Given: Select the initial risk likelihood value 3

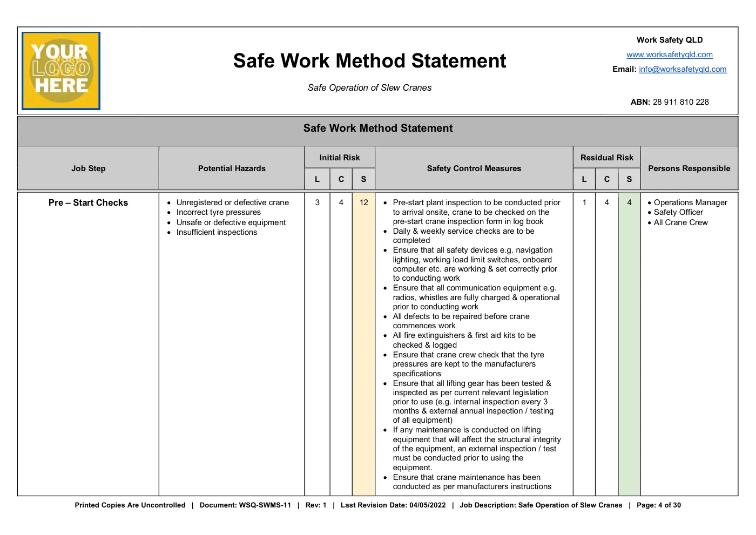Looking at the screenshot, I should click(318, 202).
